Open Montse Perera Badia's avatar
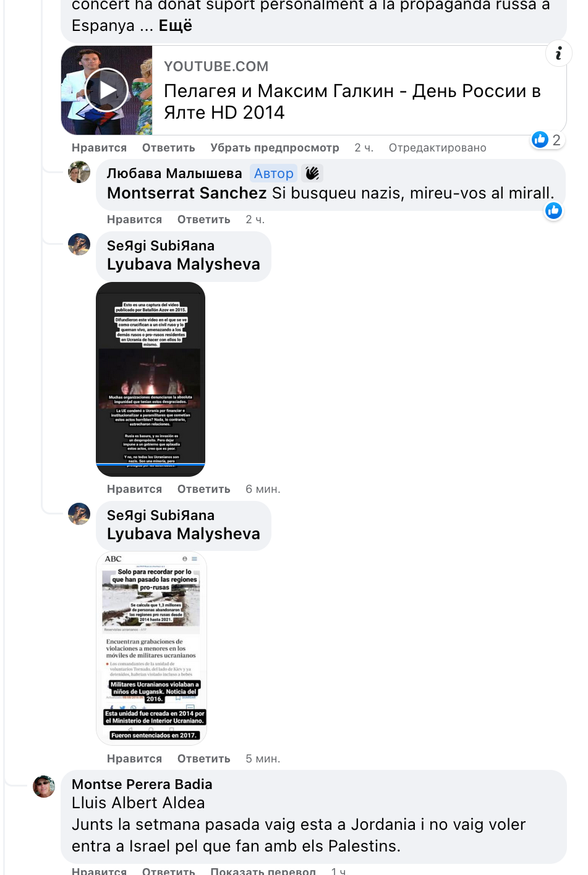588x875 pixels. pyautogui.click(x=44, y=787)
